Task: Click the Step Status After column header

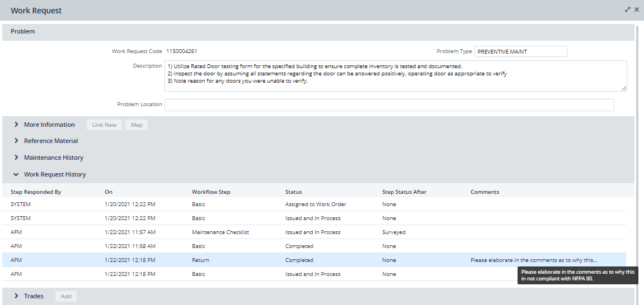Action: [404, 192]
